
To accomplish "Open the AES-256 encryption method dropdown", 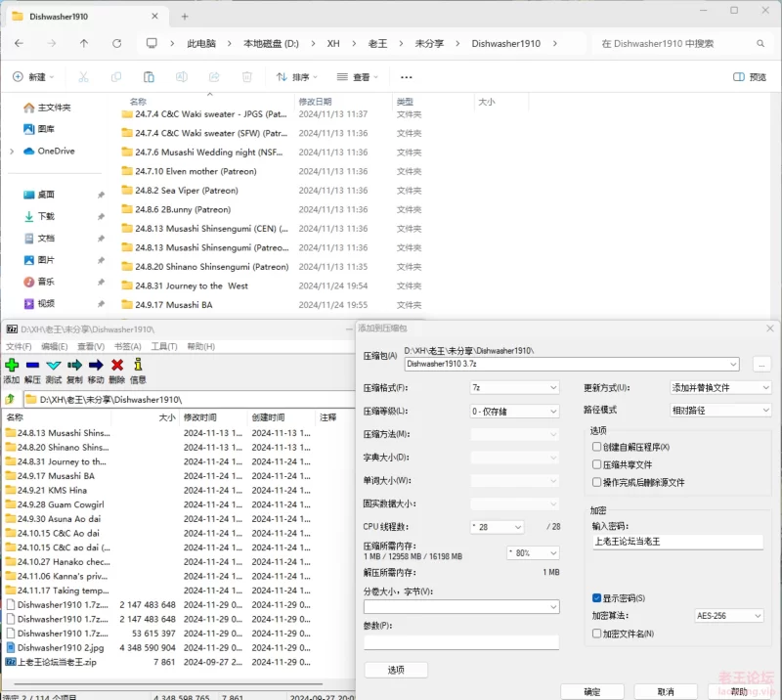I will pos(728,616).
